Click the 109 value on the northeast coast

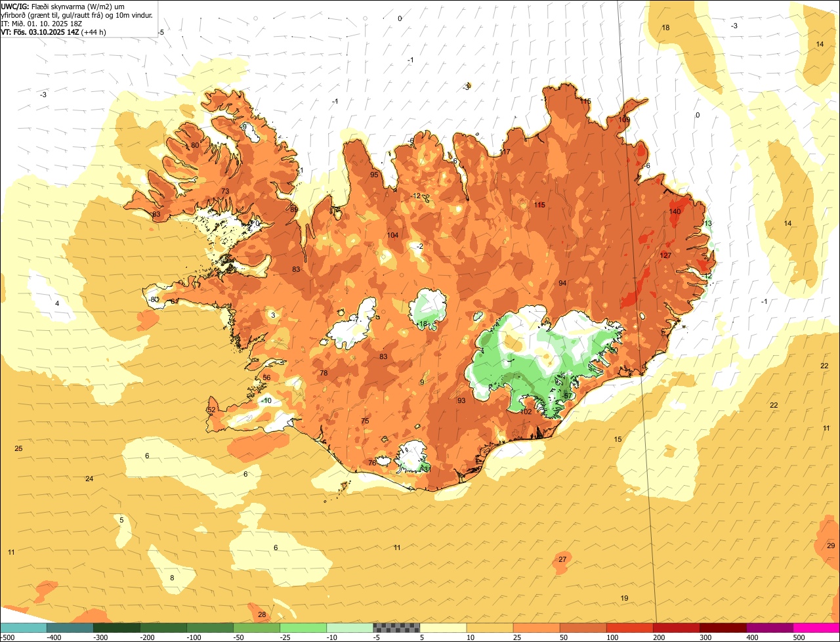click(624, 120)
